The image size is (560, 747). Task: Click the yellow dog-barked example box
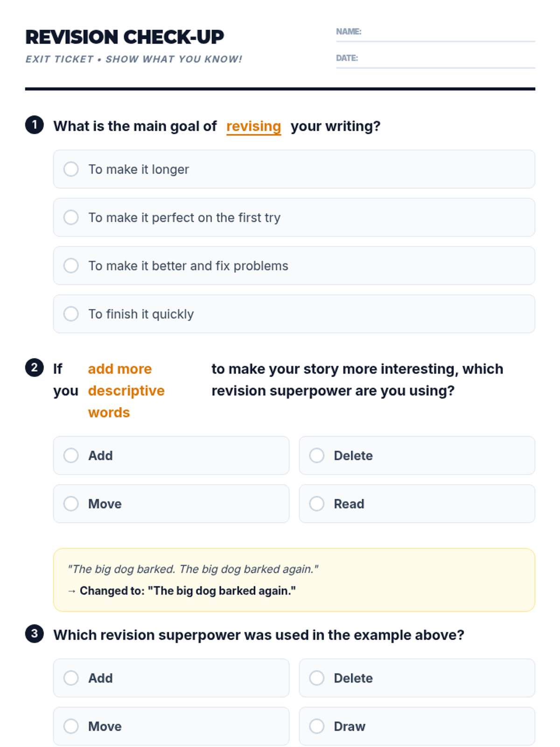[x=294, y=580]
